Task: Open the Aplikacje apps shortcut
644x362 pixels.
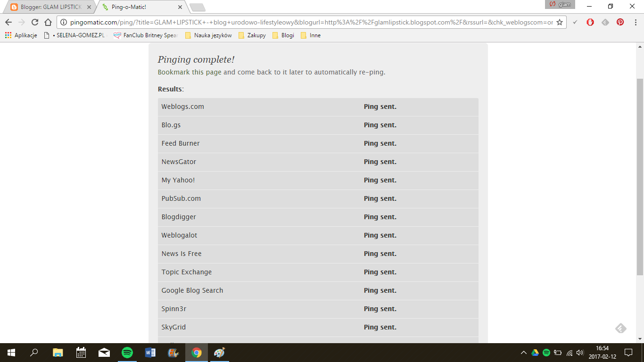Action: pos(21,35)
